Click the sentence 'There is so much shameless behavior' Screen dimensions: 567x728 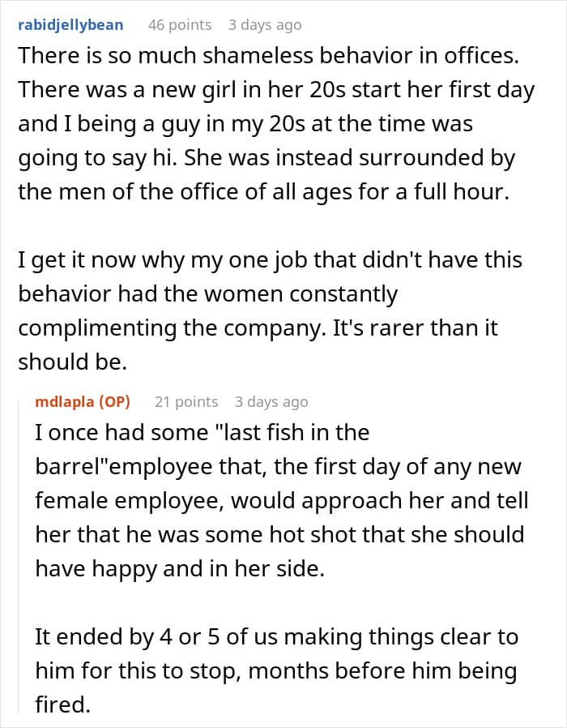(268, 56)
